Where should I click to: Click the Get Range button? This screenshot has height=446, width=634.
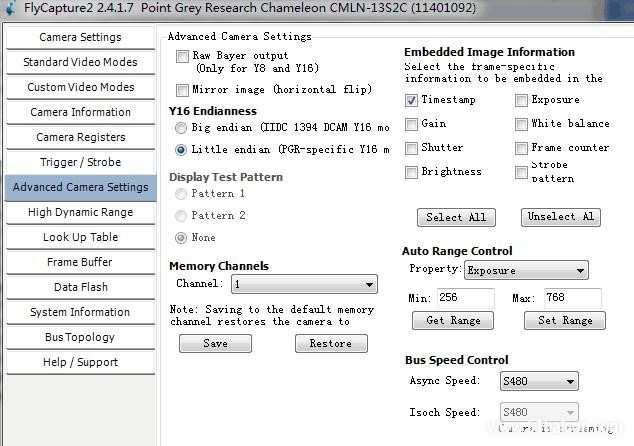coord(453,321)
